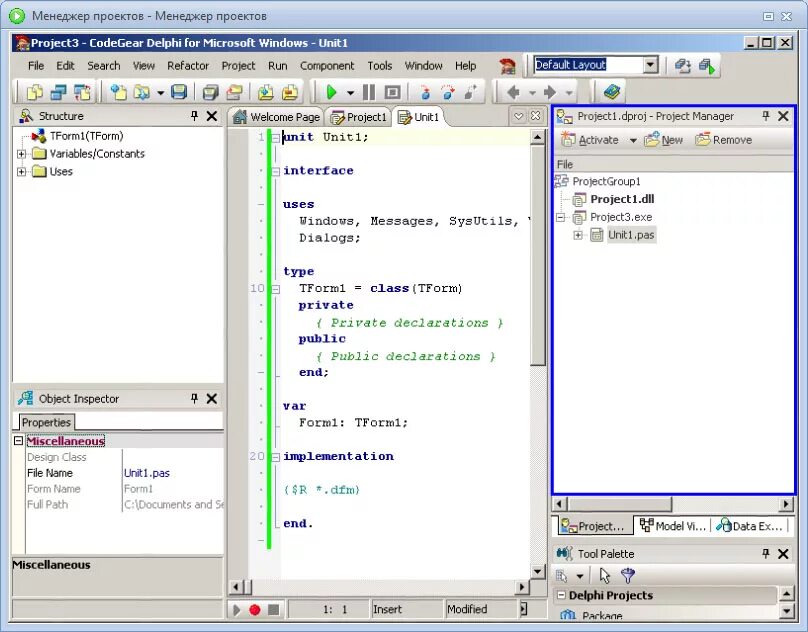
Task: Collapse code fold at 'TForm1 = class' line
Action: click(x=276, y=289)
